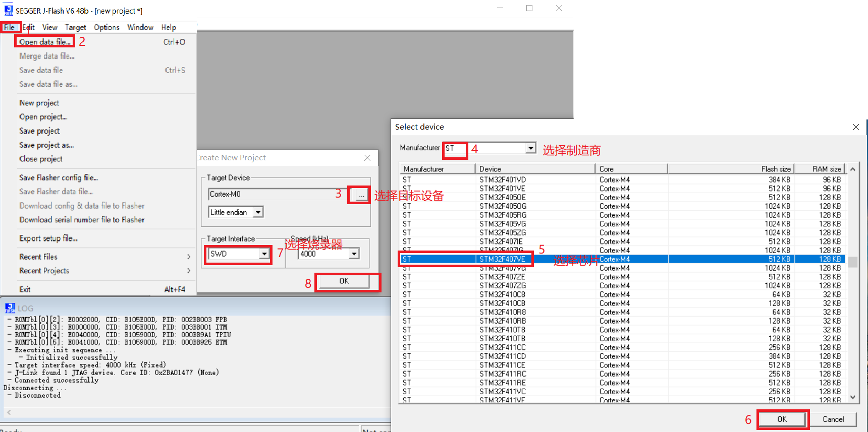Open the Edit menu
The height and width of the screenshot is (432, 868).
[28, 27]
